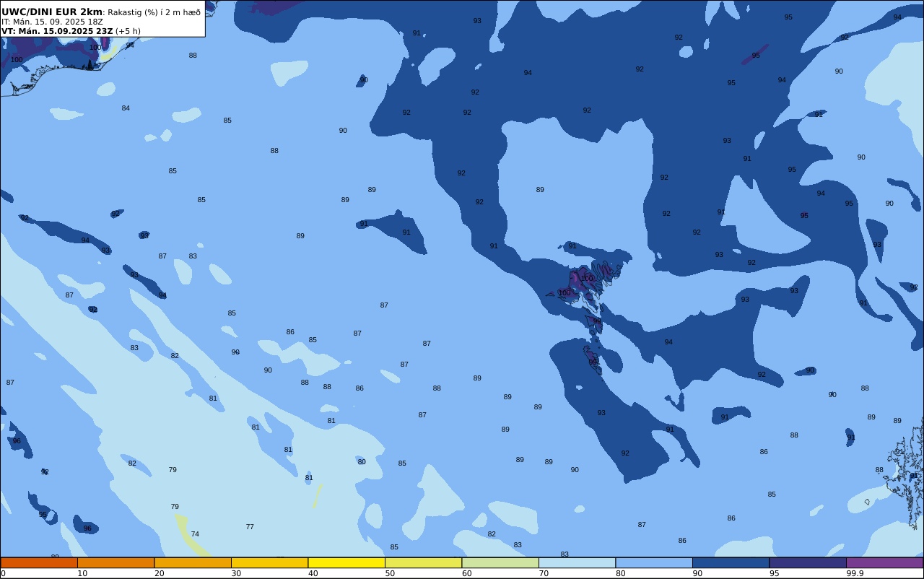Select the "VT: Mán. 15.09.2025 23Z" valid time
Image resolution: width=924 pixels, height=579 pixels.
point(57,31)
